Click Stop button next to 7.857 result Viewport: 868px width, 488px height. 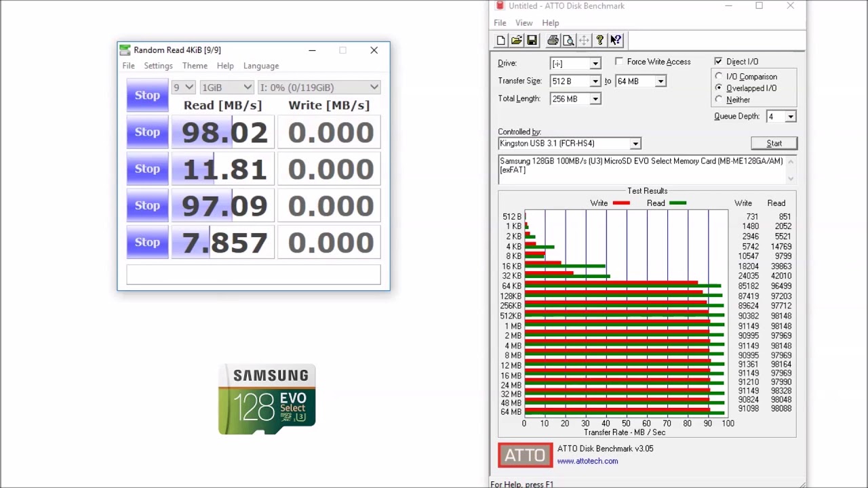click(x=147, y=242)
